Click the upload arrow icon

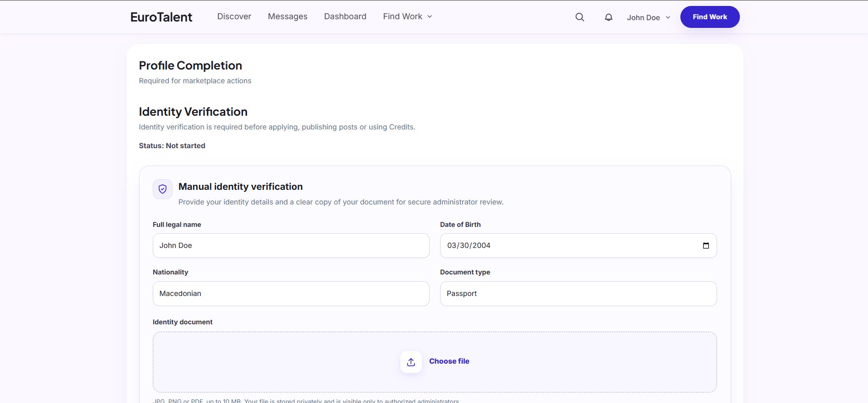point(411,362)
